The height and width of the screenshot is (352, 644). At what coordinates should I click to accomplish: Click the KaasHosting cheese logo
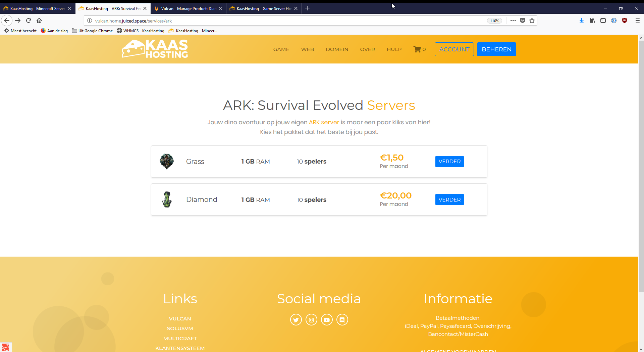[x=155, y=49]
